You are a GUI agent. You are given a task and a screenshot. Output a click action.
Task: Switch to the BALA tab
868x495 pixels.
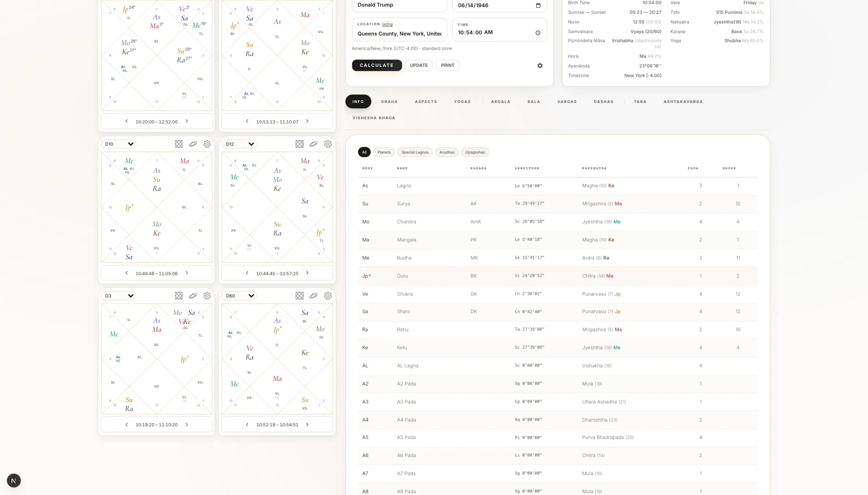pos(534,102)
